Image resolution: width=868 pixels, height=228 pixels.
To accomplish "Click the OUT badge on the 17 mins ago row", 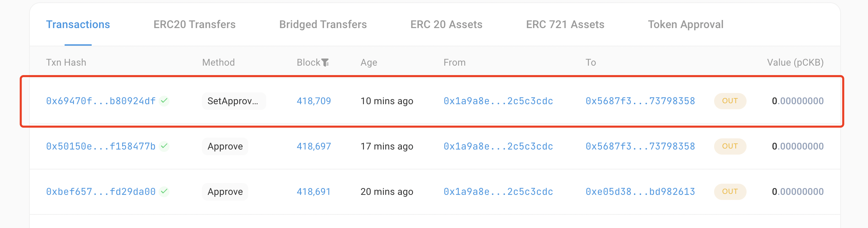I will coord(730,146).
